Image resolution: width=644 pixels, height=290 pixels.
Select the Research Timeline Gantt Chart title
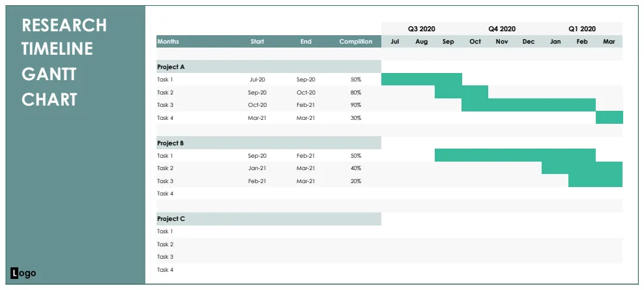pyautogui.click(x=64, y=62)
